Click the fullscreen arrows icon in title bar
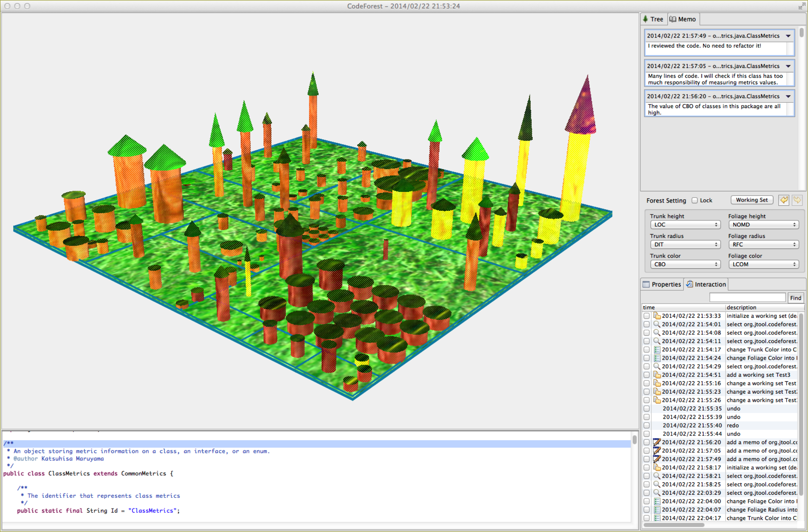The image size is (808, 532). pos(802,6)
